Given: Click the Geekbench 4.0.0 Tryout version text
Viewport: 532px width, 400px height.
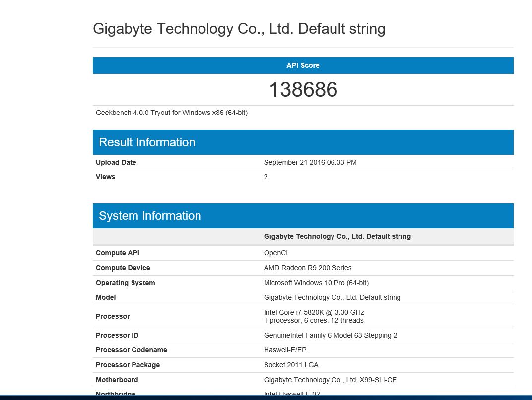Looking at the screenshot, I should 172,113.
